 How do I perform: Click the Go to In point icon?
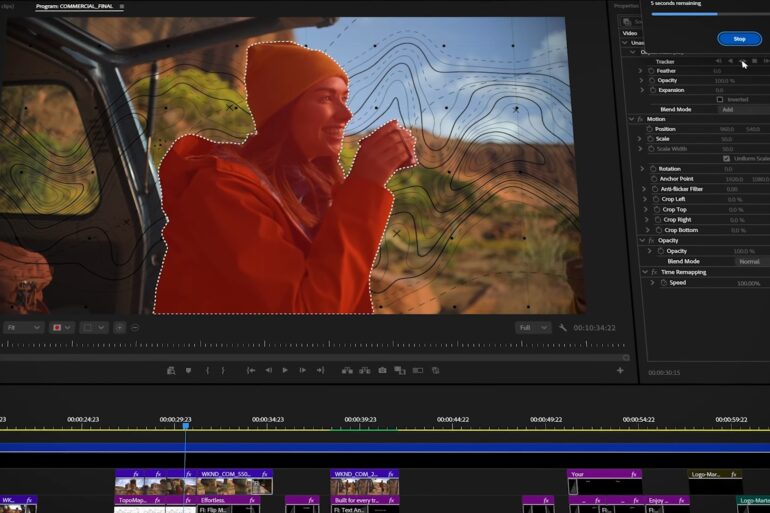[251, 370]
